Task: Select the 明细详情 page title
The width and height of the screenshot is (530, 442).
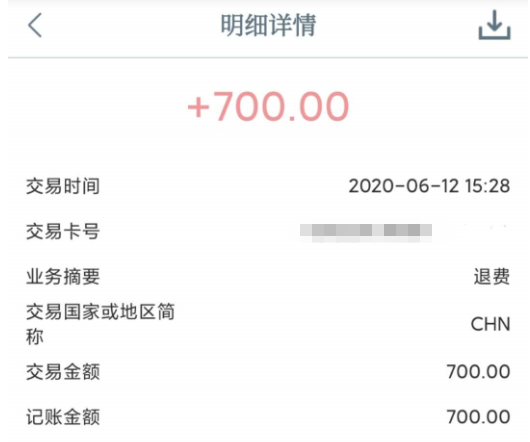Action: pos(268,25)
